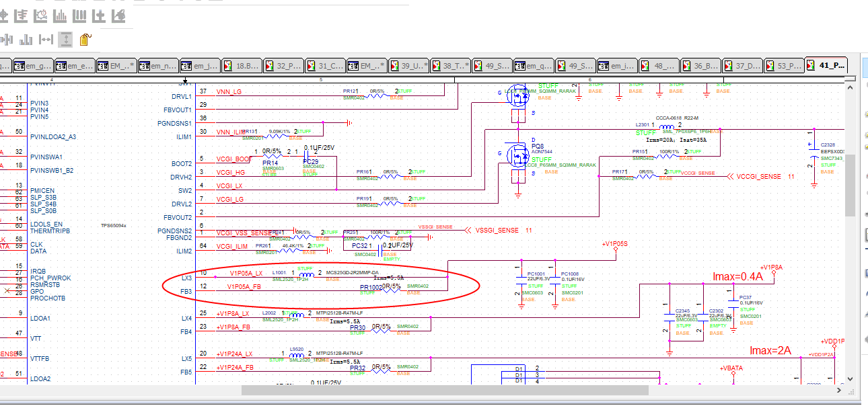Select the VCGI_LG net label
Image resolution: width=868 pixels, height=406 pixels.
pos(229,200)
